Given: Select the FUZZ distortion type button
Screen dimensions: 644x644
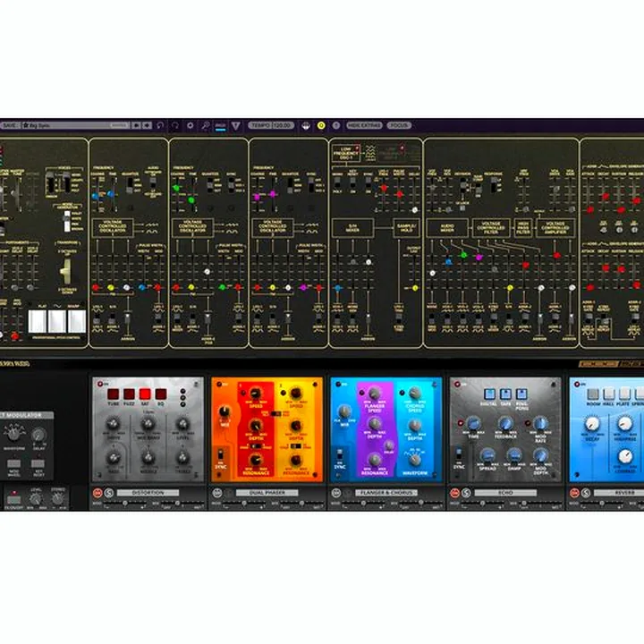Looking at the screenshot, I should click(129, 394).
